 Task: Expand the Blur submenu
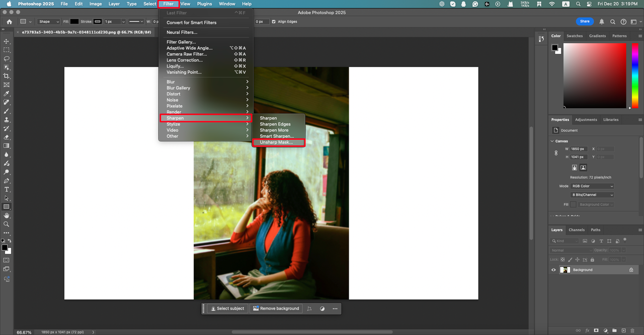tap(207, 81)
